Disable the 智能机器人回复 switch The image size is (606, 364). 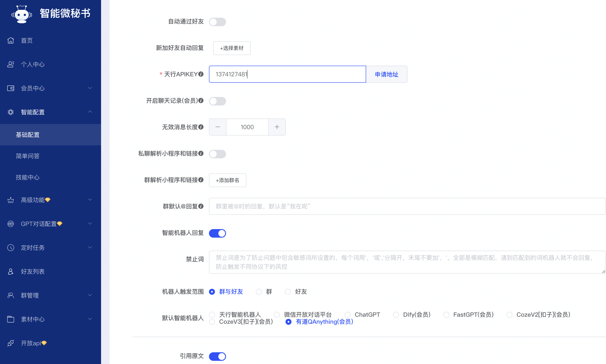[217, 233]
